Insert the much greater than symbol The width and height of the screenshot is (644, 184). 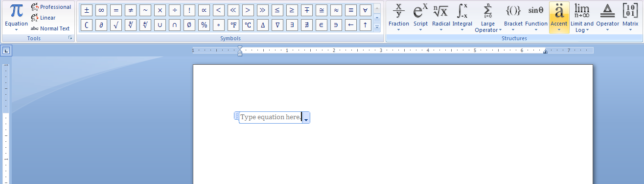(x=263, y=10)
